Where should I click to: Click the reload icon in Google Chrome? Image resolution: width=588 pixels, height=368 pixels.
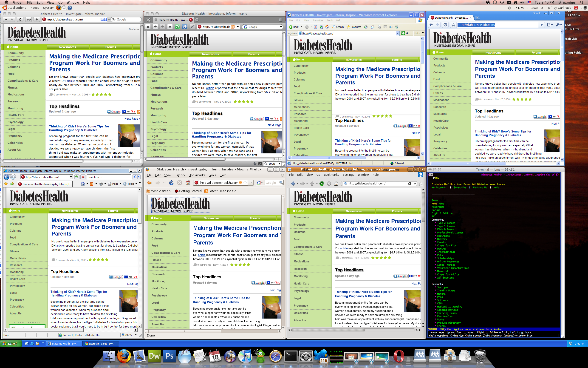pyautogui.click(x=445, y=25)
